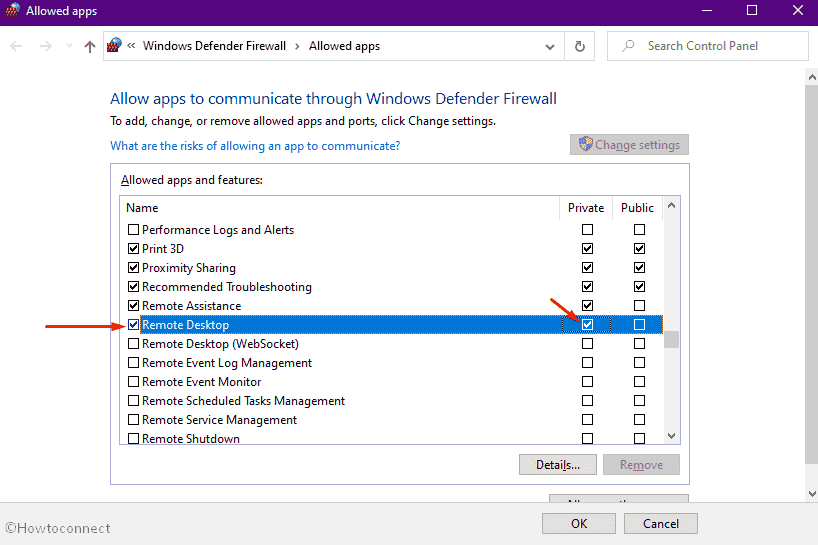Select the Remote Event Log Management row

tap(391, 362)
